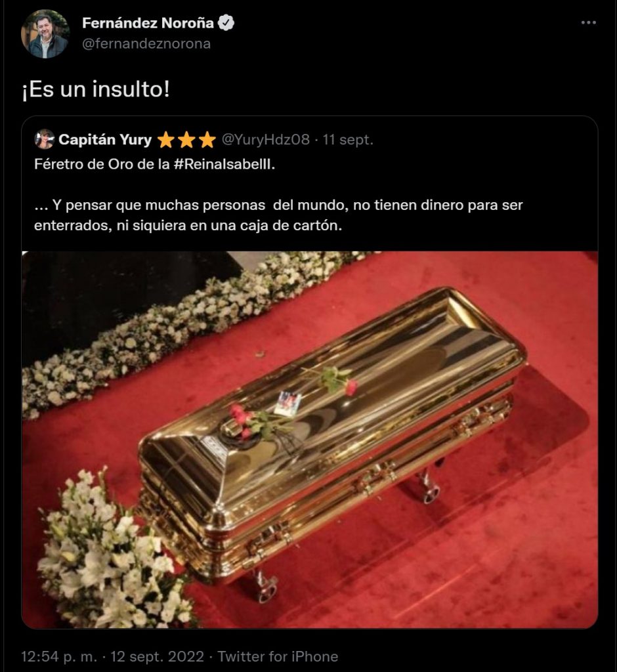This screenshot has width=617, height=672.
Task: Open Capitán Yury's profile name
Action: (x=105, y=140)
